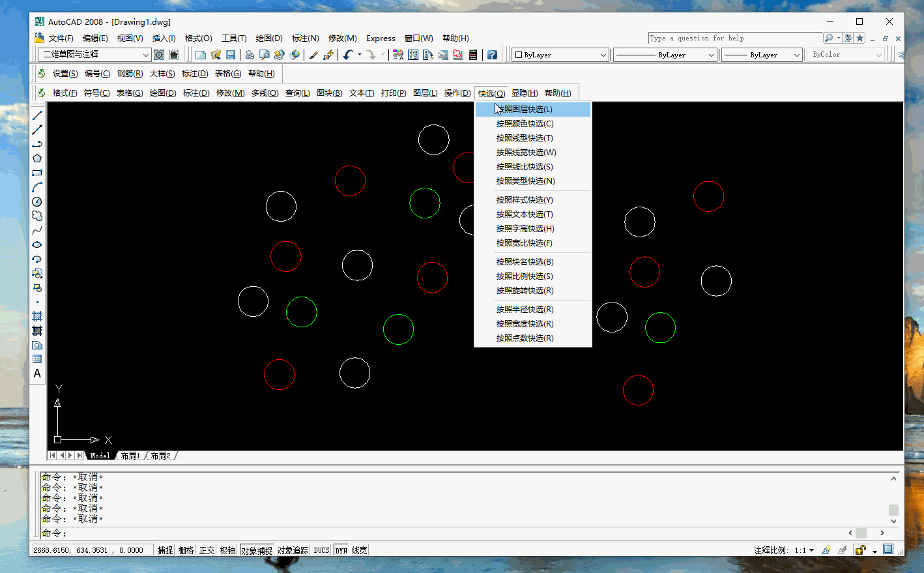Select the Gradient fill tool
The width and height of the screenshot is (924, 573).
pos(37,331)
